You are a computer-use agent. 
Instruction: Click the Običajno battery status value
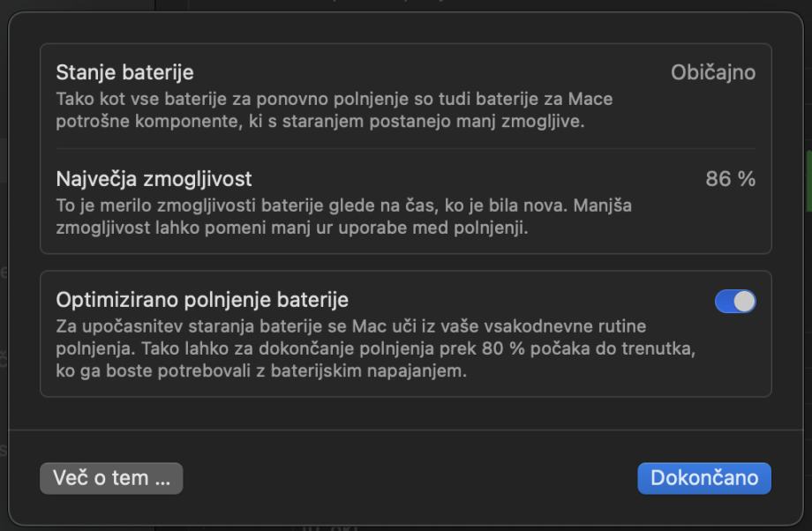tap(713, 72)
